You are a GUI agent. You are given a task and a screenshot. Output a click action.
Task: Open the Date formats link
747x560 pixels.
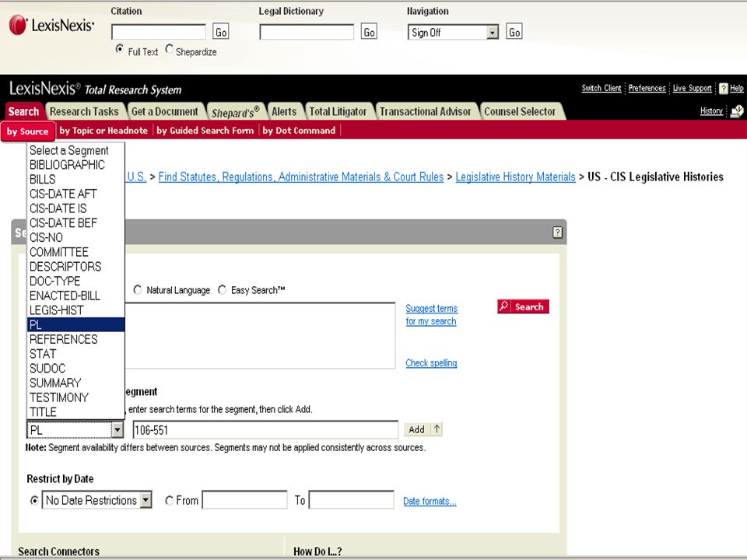430,501
